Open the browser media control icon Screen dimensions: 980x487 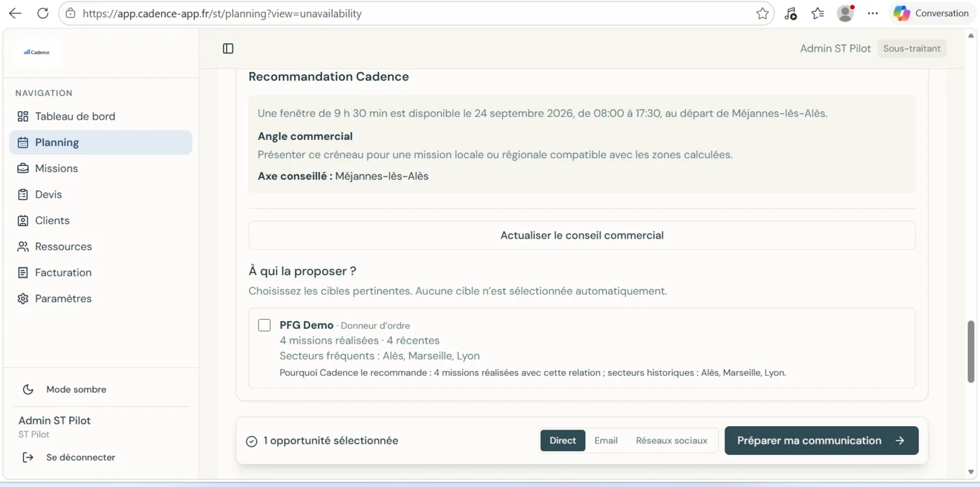790,13
